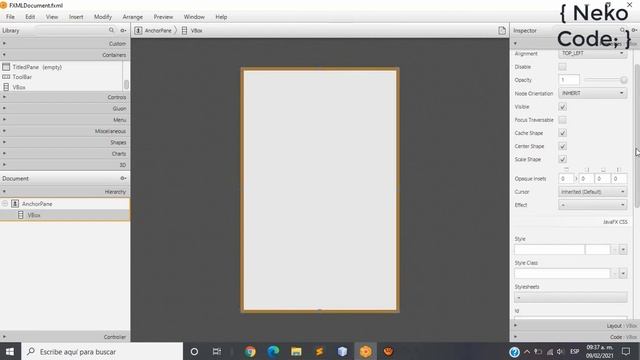
Task: Toggle the Cache Shape checkbox
Action: click(x=562, y=133)
